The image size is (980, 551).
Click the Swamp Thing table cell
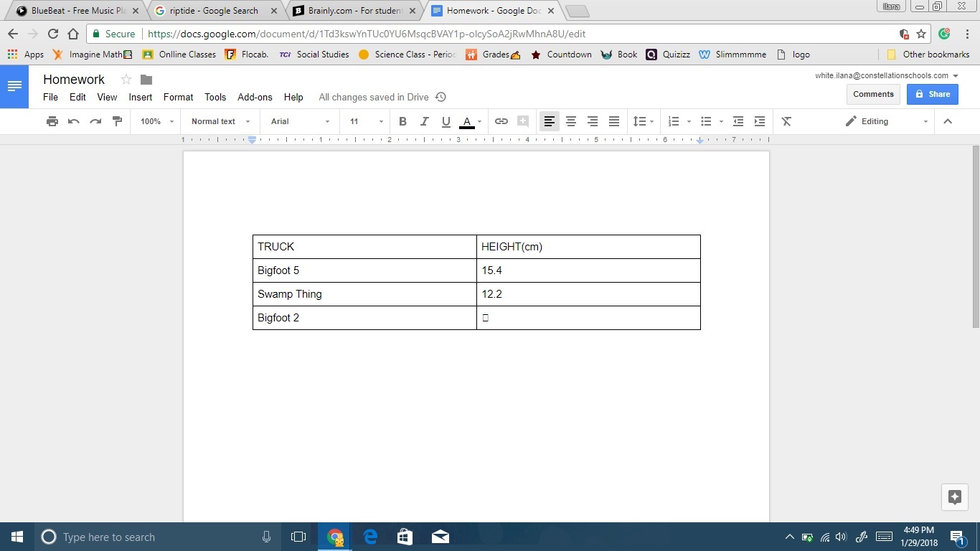364,294
